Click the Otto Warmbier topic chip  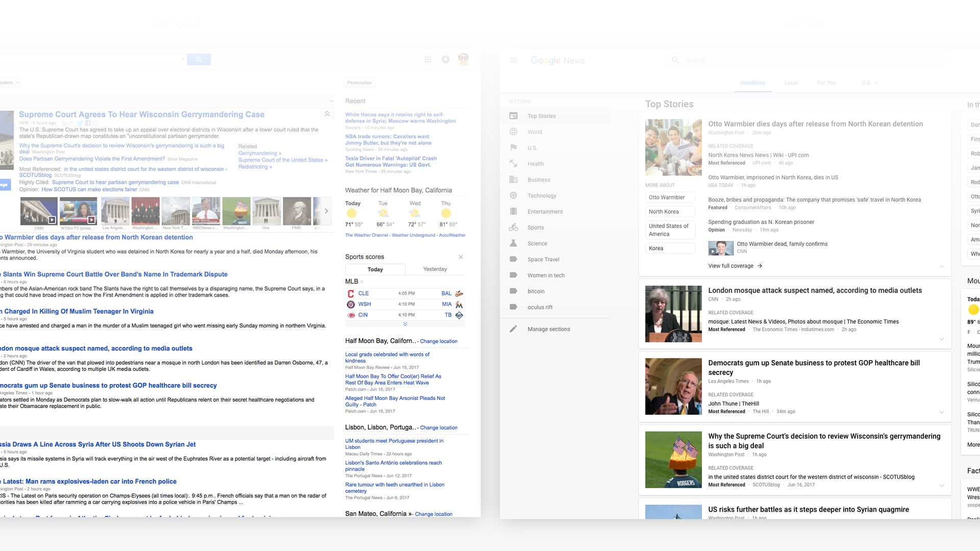(x=670, y=197)
